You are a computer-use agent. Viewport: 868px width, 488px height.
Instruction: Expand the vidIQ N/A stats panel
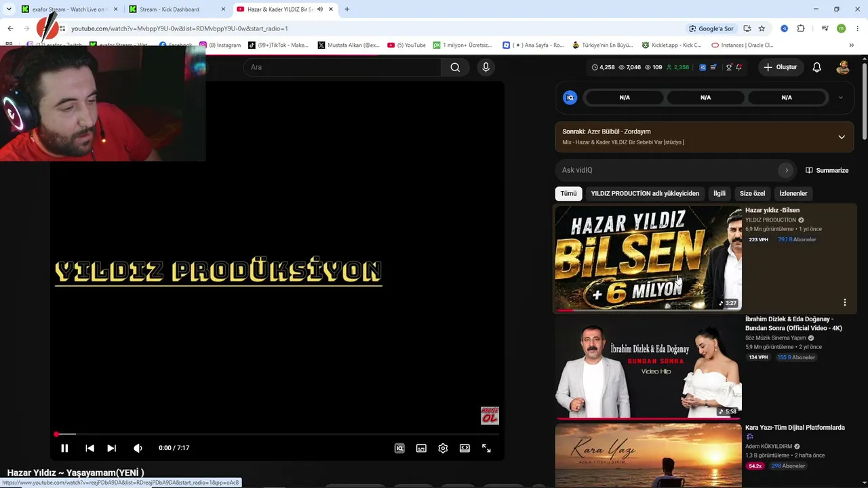pos(841,98)
